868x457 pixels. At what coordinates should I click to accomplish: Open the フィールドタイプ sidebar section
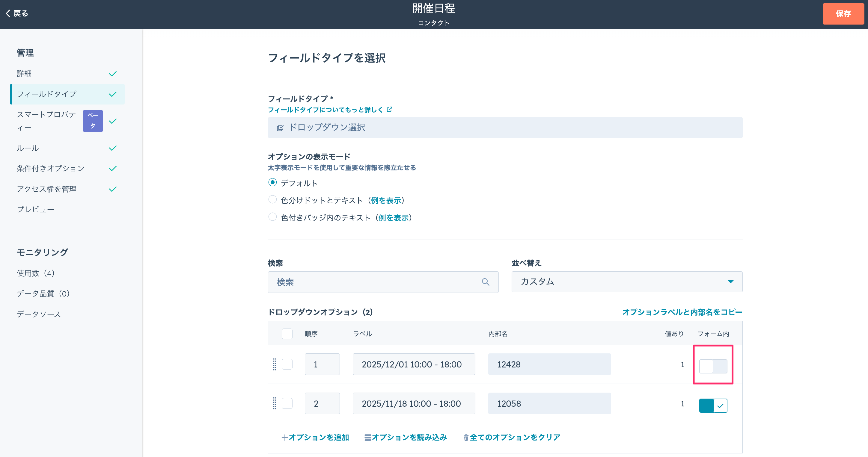point(67,94)
